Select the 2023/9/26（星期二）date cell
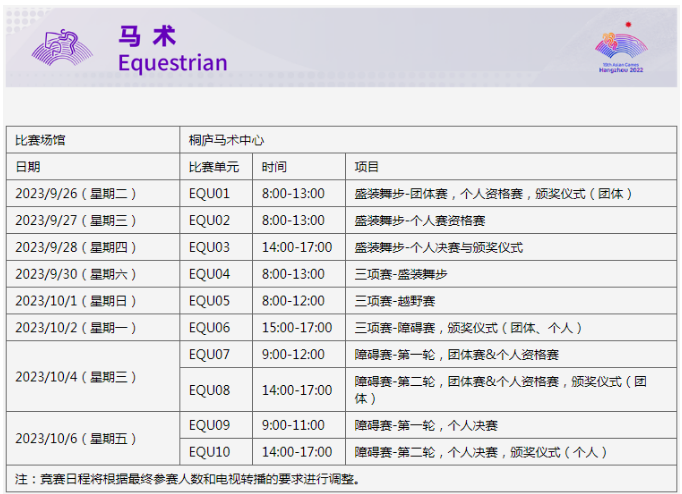 [x=76, y=193]
